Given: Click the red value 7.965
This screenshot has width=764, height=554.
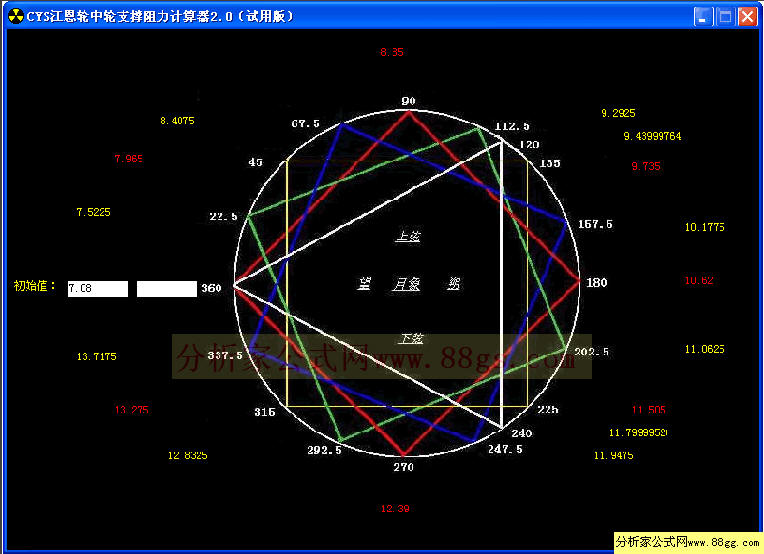Looking at the screenshot, I should click(x=129, y=158).
